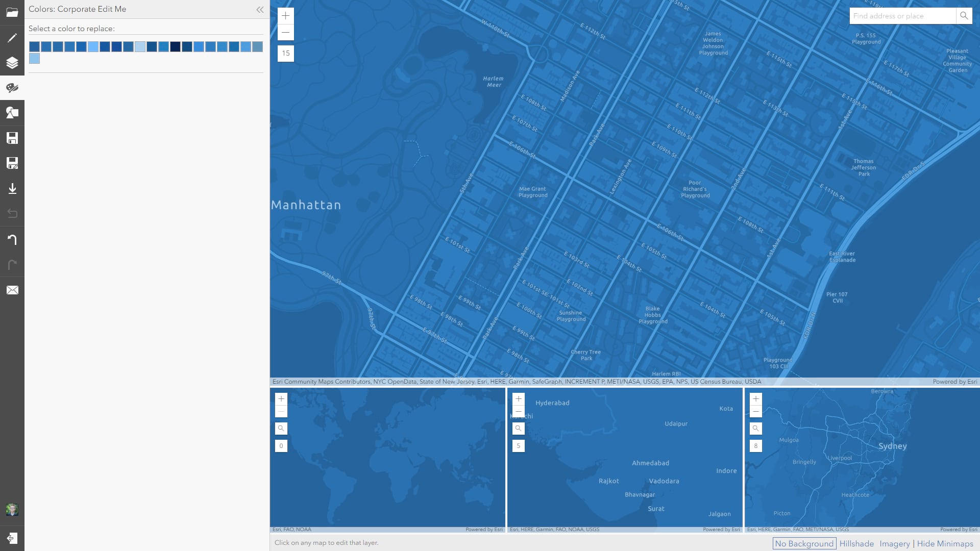Screen dimensions: 980x551
Task: Zoom in on the world minimap
Action: click(281, 399)
